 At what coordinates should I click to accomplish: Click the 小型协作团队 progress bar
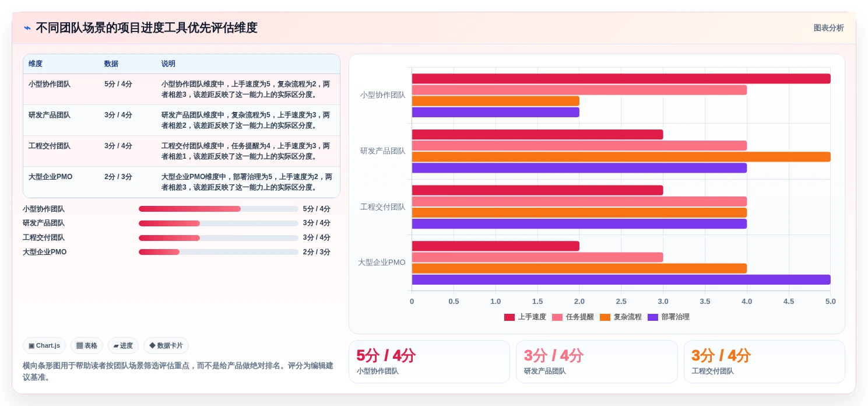click(219, 209)
